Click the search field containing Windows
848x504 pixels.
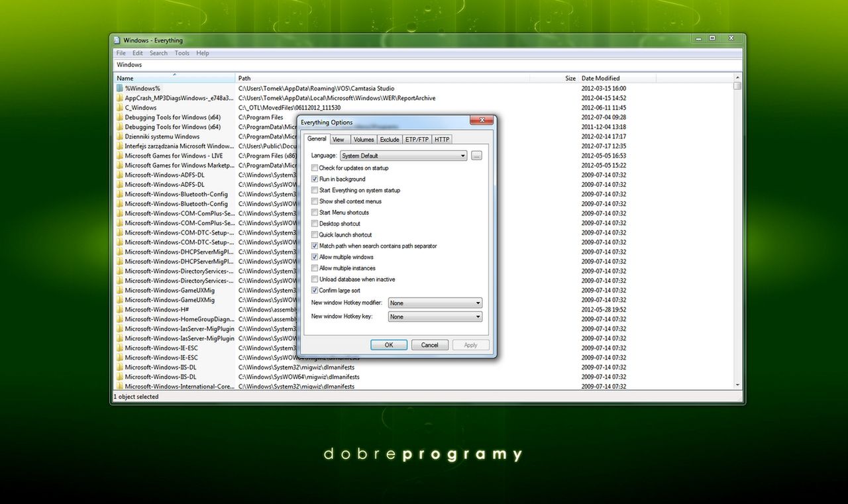427,65
